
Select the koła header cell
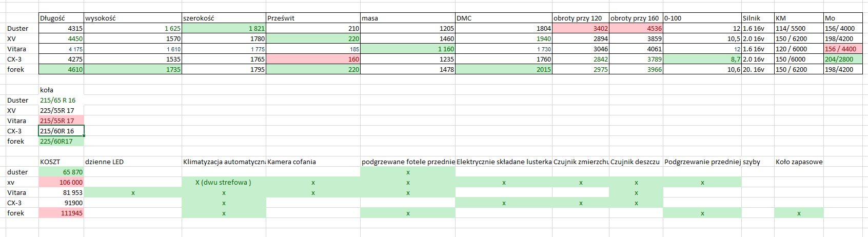tap(61, 90)
